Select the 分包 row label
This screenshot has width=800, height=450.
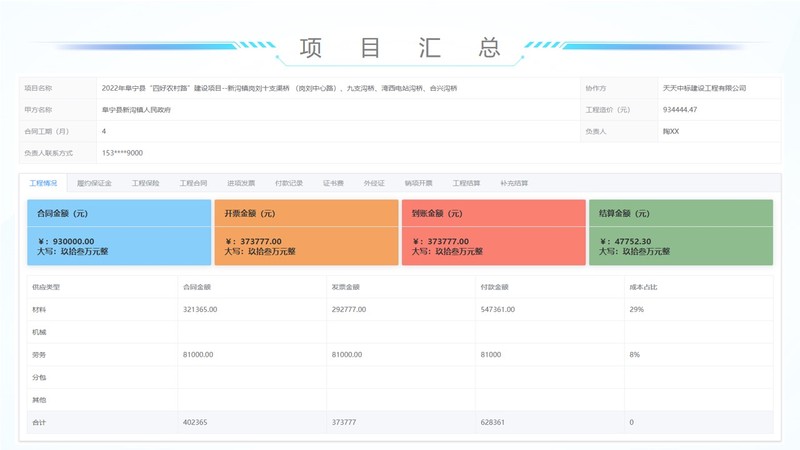[x=39, y=378]
